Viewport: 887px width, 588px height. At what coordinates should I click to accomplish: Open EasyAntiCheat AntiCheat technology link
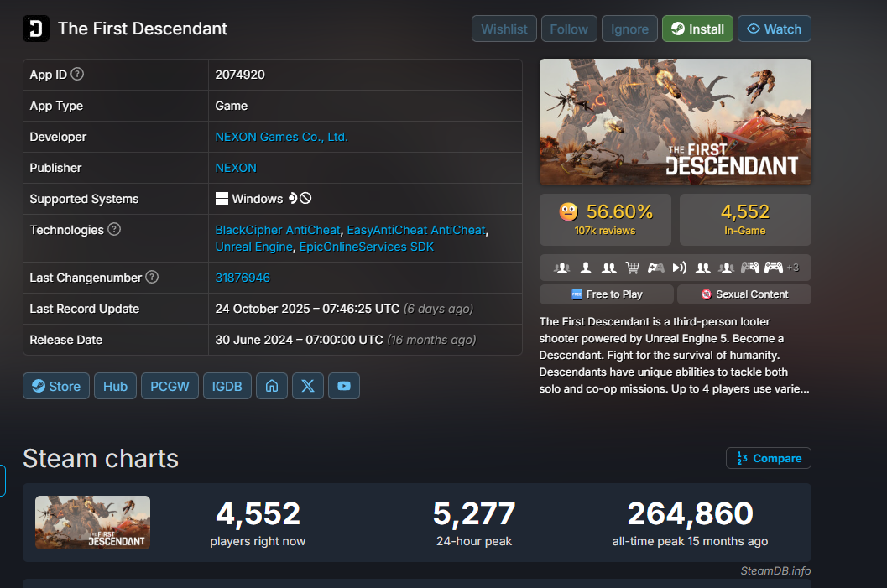[415, 230]
